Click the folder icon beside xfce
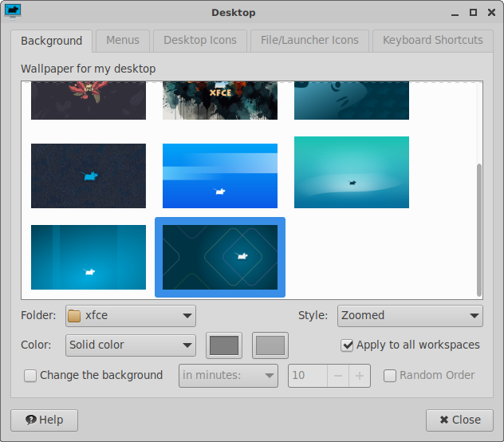Screen dimensions: 504x442 (x=74, y=315)
